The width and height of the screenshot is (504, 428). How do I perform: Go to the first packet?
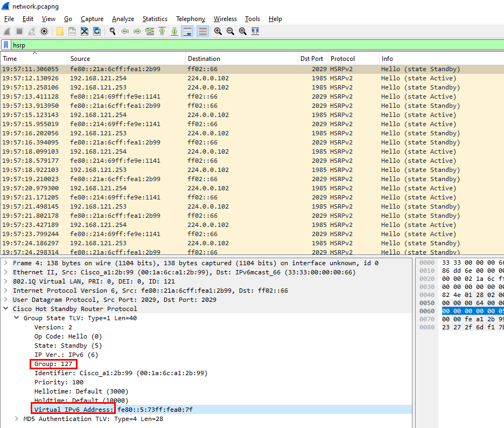tap(162, 31)
